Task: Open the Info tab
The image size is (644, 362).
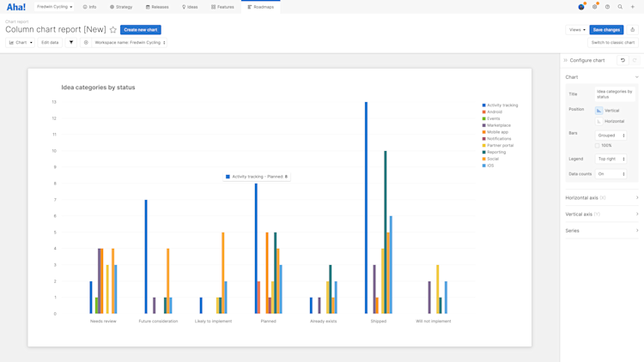Action: click(89, 7)
